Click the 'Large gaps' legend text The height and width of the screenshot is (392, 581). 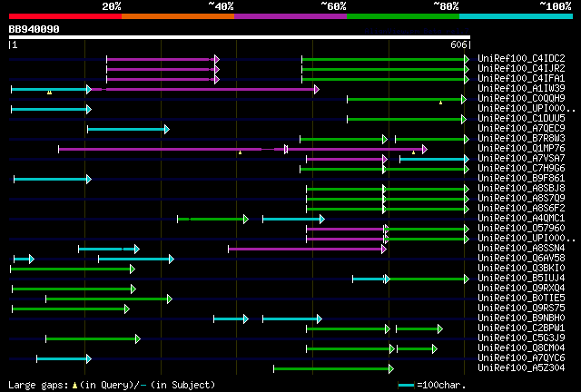38,386
